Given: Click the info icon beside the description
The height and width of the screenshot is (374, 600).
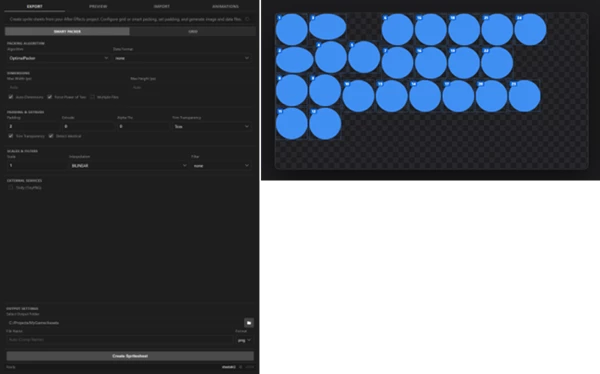Looking at the screenshot, I should 247,19.
